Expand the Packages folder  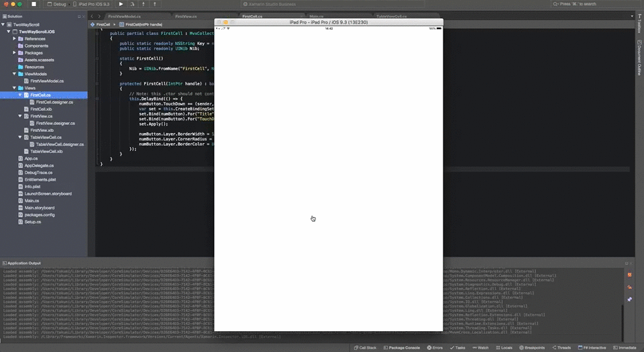pyautogui.click(x=14, y=52)
